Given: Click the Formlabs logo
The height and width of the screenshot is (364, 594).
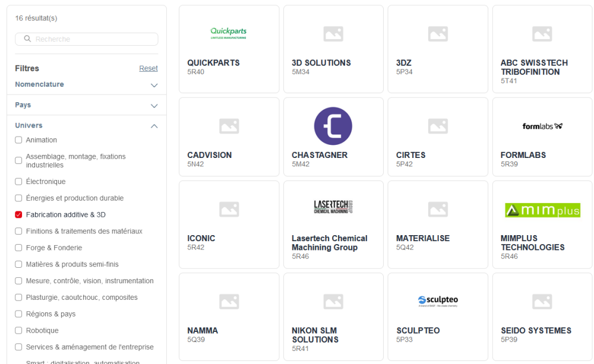Looking at the screenshot, I should click(542, 126).
